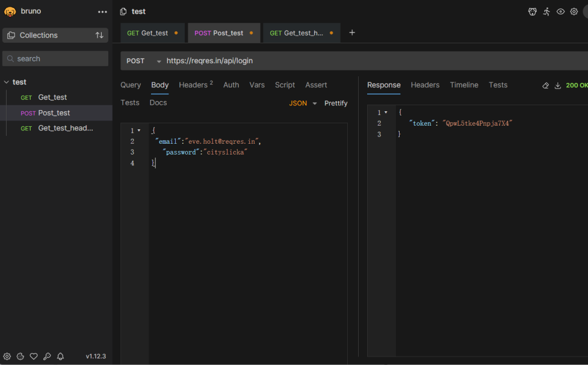Click unsaved dot on Get_test_h... tab

pyautogui.click(x=331, y=33)
